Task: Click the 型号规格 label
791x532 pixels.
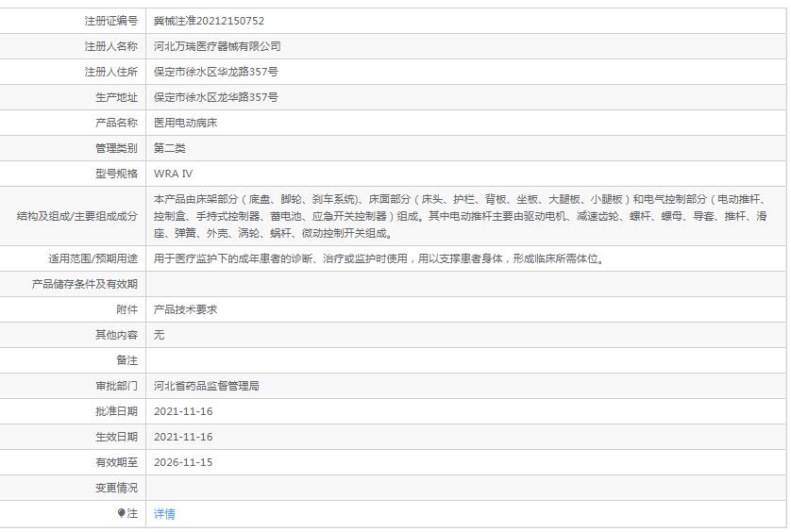Action: click(116, 174)
